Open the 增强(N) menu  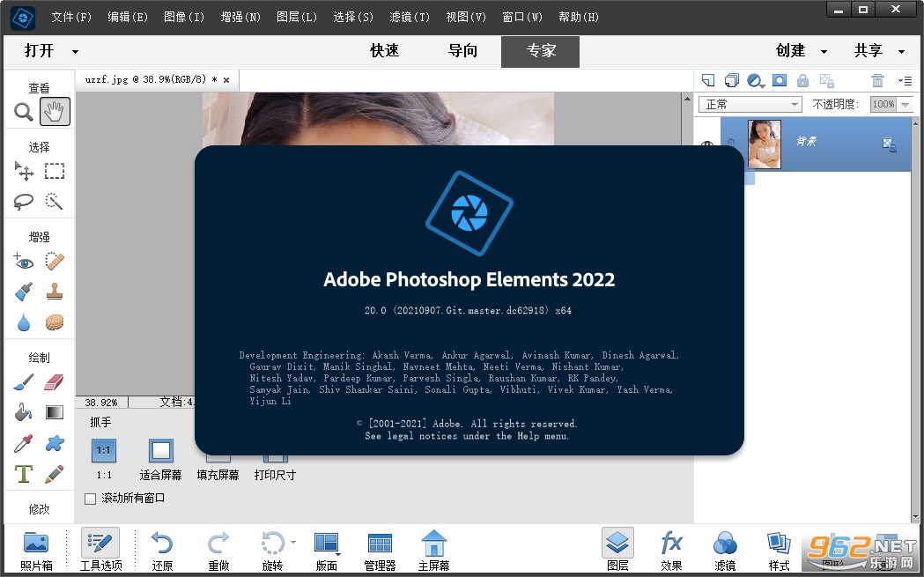240,17
